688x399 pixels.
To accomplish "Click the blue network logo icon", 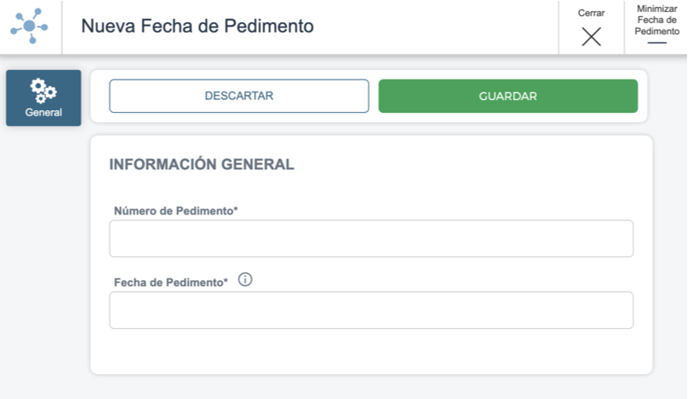I will point(29,26).
